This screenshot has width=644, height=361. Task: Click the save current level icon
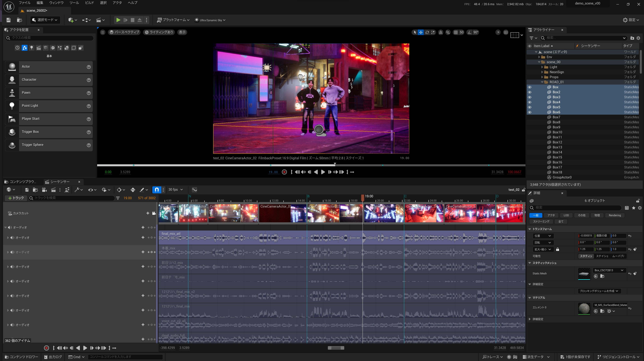pyautogui.click(x=9, y=20)
